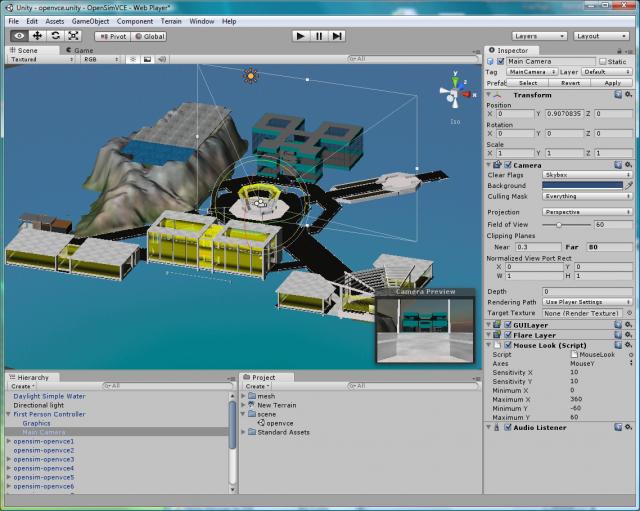Click the Position Y input field

pyautogui.click(x=564, y=113)
